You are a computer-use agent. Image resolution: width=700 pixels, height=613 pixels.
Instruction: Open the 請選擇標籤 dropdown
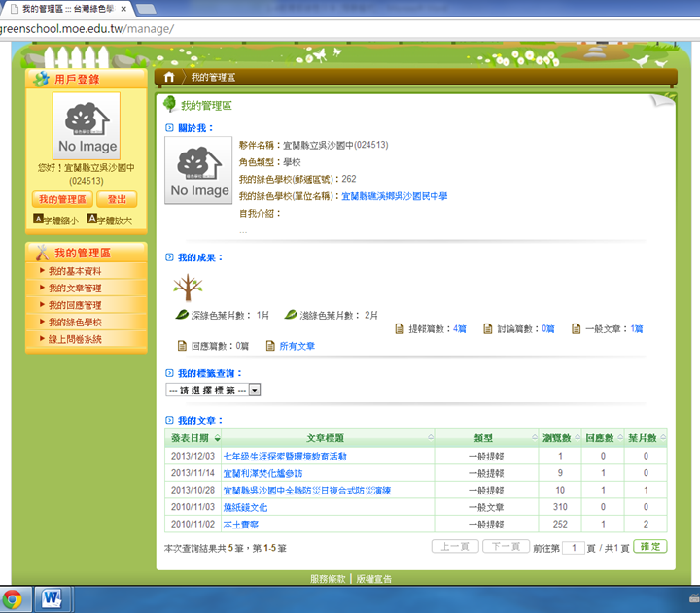click(213, 390)
